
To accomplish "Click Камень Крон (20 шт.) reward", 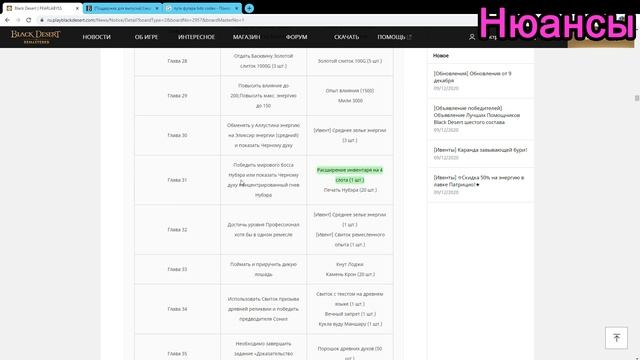I will pos(350,274).
